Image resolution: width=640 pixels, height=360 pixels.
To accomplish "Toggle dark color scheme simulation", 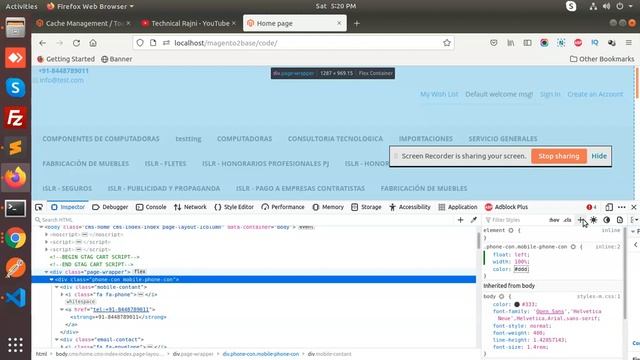I will click(x=607, y=220).
